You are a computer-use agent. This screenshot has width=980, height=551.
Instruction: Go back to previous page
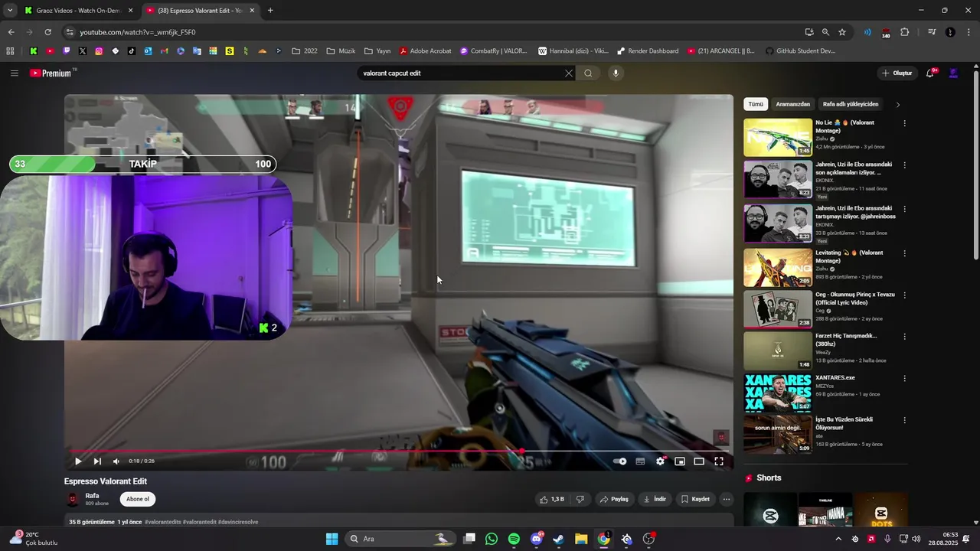(x=11, y=32)
